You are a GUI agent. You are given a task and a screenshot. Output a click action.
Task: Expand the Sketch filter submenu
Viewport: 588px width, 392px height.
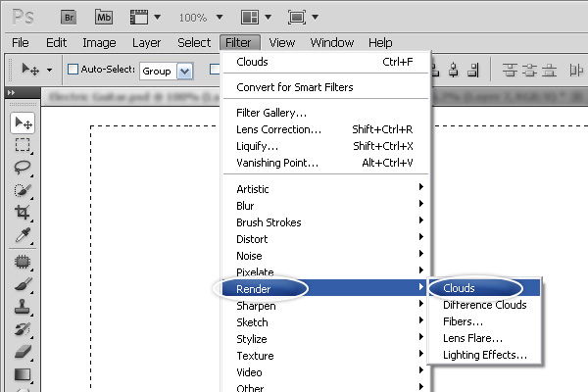pos(325,322)
